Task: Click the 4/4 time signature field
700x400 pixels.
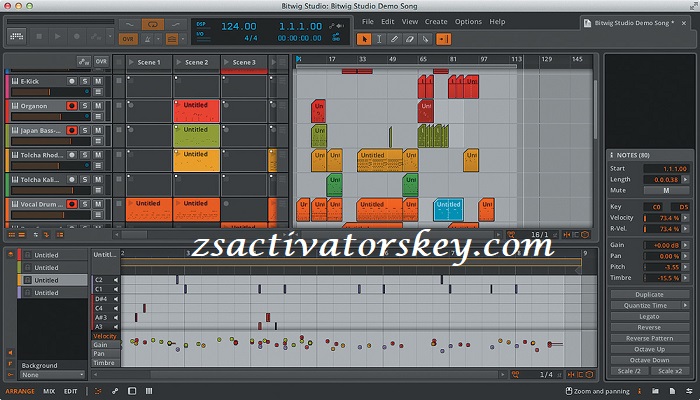Action: coord(250,38)
